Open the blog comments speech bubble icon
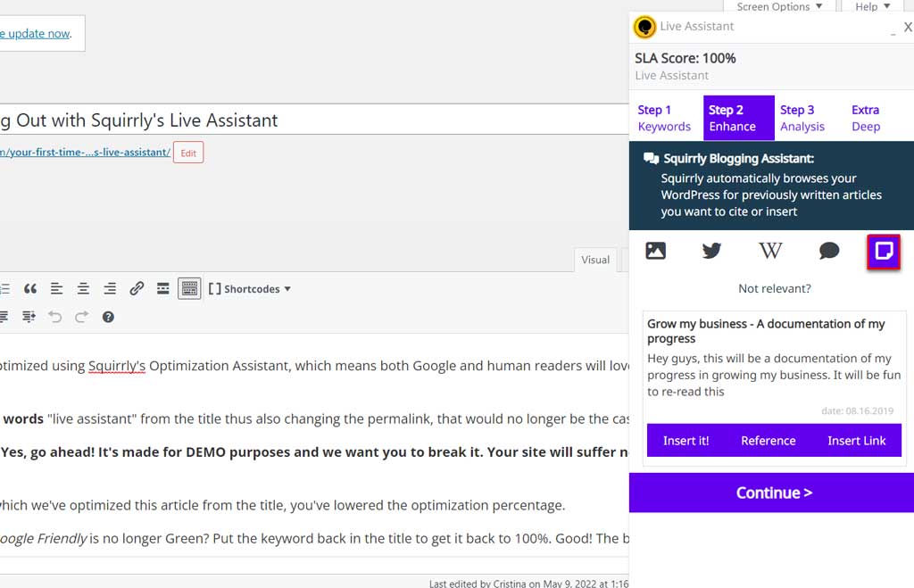Screen dimensions: 914x588 pyautogui.click(x=829, y=252)
